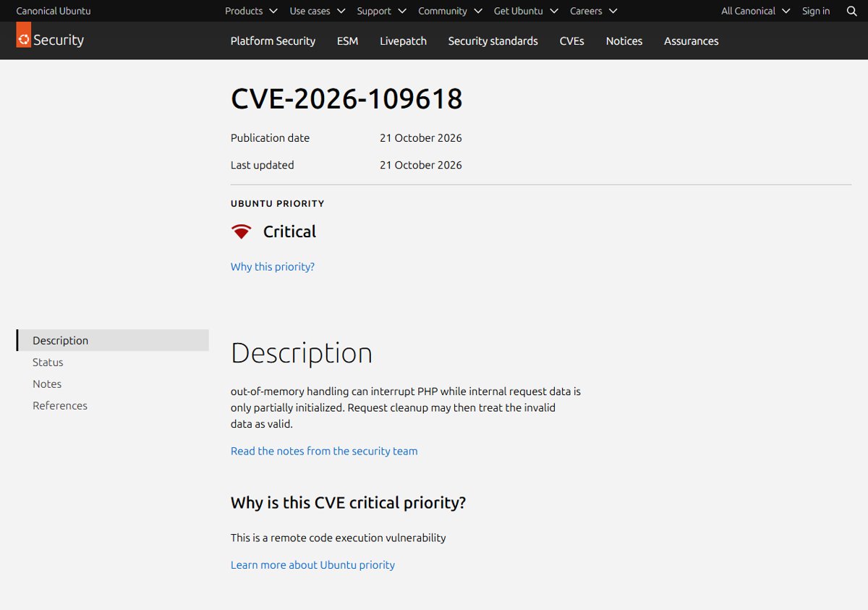Image resolution: width=868 pixels, height=610 pixels.
Task: Click the 'UBUNTU PRIORITY' label
Action: click(x=277, y=203)
